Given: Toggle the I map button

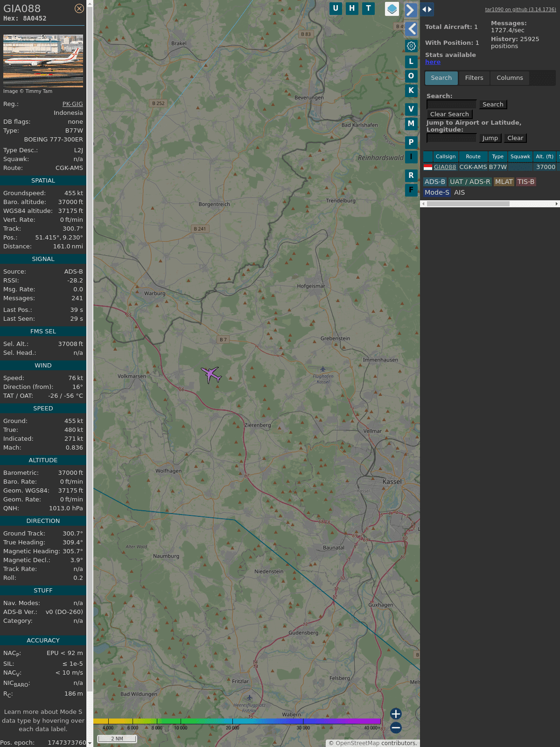Looking at the screenshot, I should 411,157.
